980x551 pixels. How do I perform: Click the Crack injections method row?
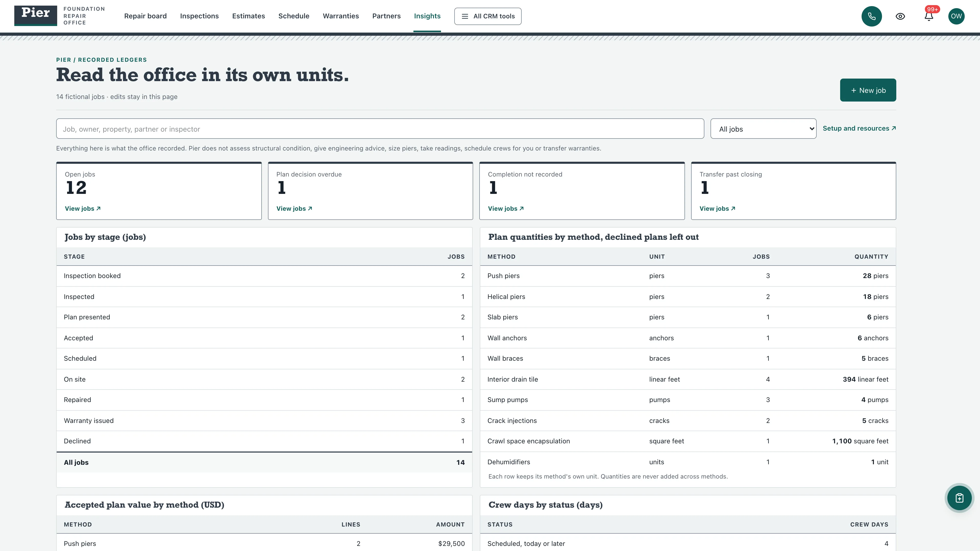(688, 421)
